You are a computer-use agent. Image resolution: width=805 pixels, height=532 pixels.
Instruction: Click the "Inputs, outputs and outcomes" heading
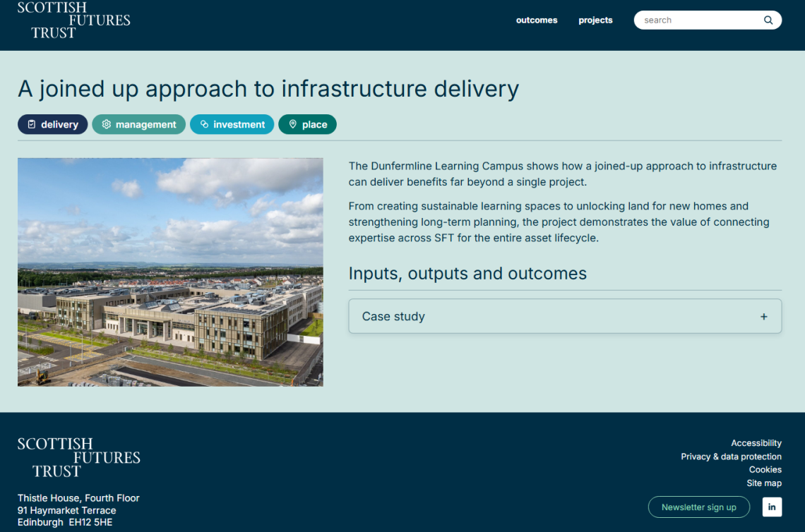pos(467,274)
